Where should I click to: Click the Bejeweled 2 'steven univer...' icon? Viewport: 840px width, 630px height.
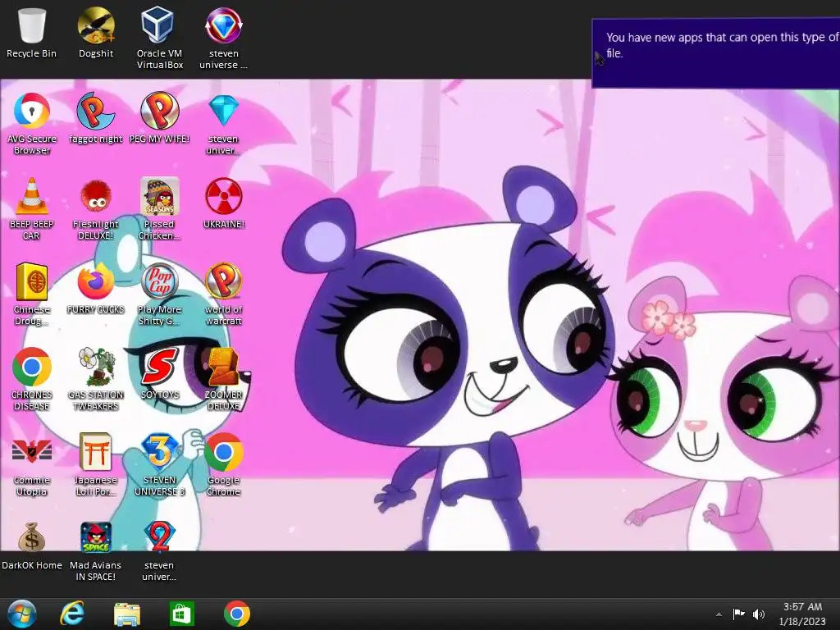point(160,550)
